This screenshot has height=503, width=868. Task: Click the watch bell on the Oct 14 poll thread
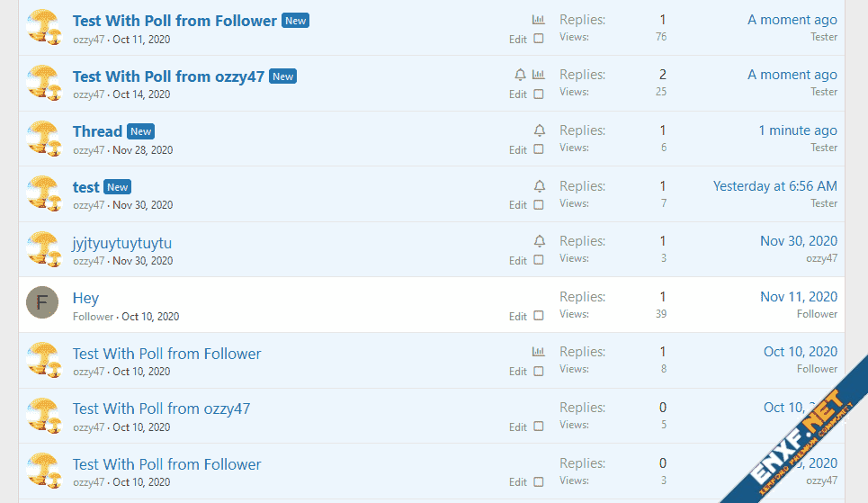tap(520, 75)
